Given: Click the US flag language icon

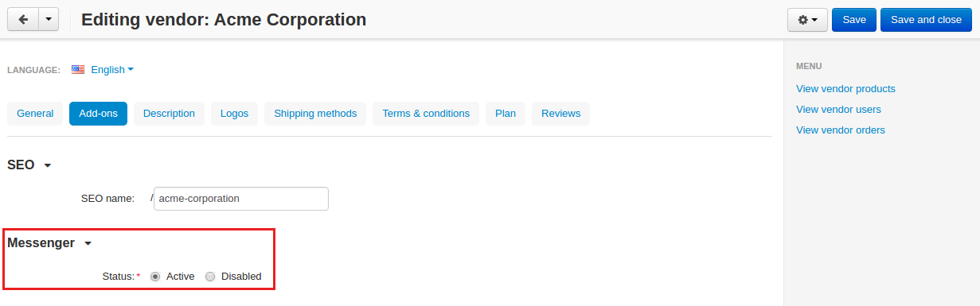Looking at the screenshot, I should click(78, 70).
